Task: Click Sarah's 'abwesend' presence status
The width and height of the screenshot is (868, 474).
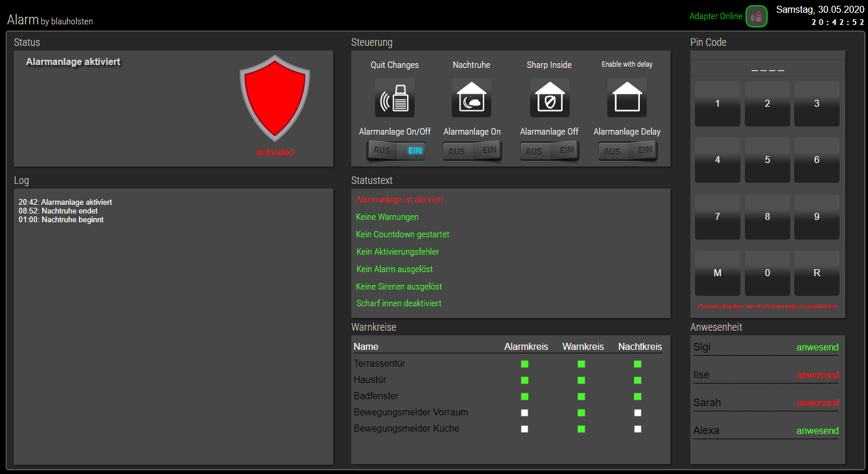Action: pyautogui.click(x=817, y=403)
